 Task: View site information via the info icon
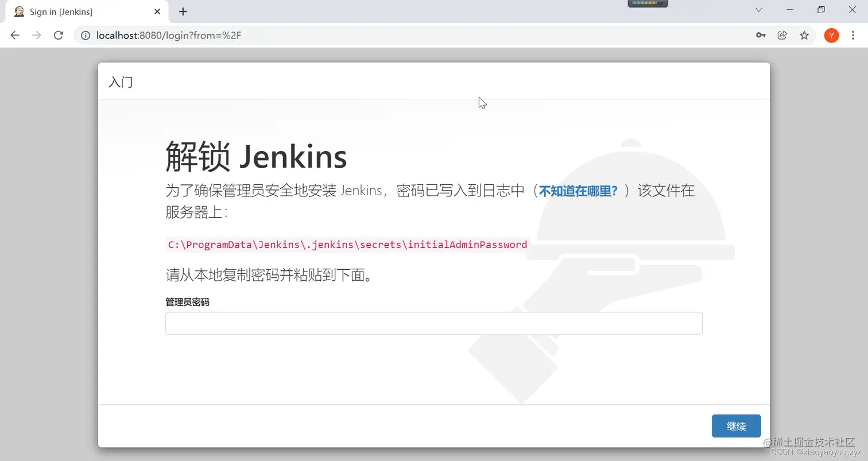pyautogui.click(x=86, y=35)
